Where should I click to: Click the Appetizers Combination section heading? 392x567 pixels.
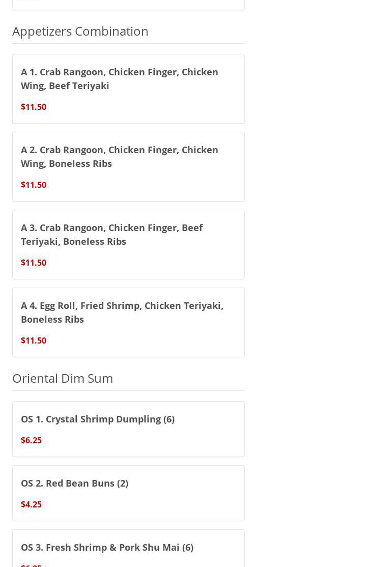tap(80, 31)
